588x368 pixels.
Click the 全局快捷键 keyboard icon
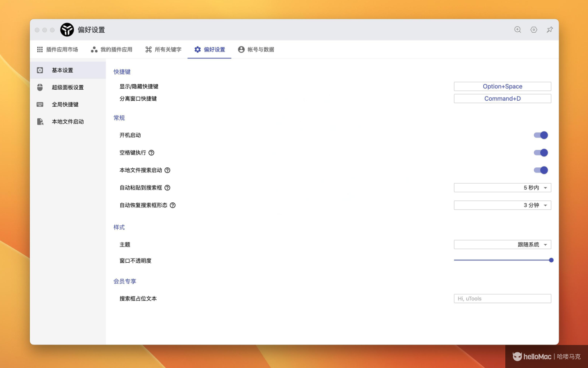point(40,104)
